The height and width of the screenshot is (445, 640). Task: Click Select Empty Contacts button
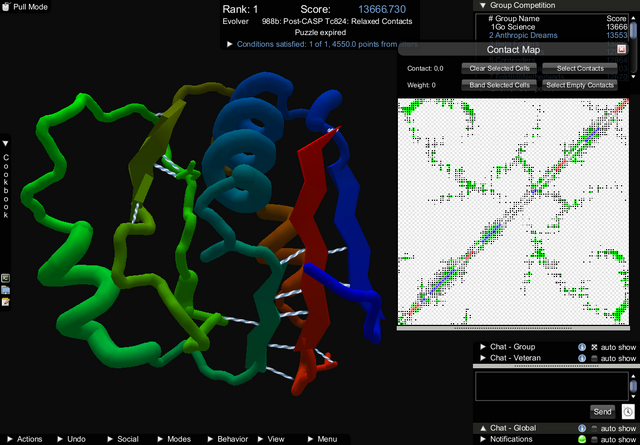point(580,85)
